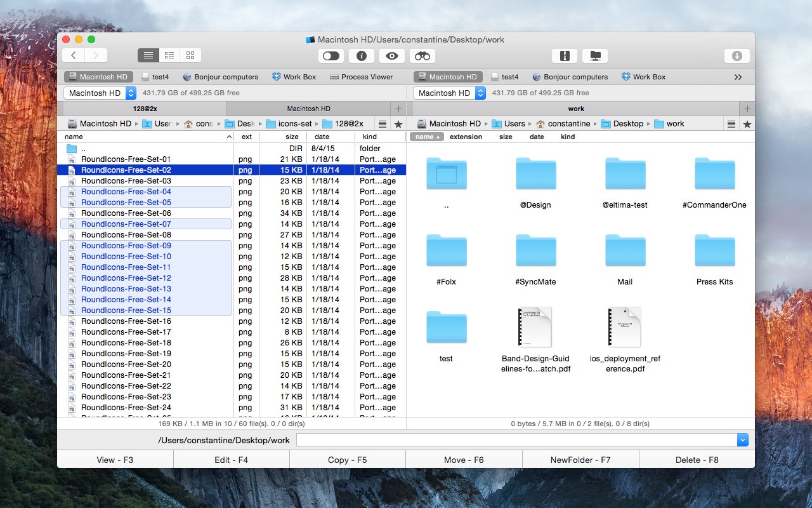Click the favorites star in left panel
Screen dimensions: 812x508
[x=398, y=124]
